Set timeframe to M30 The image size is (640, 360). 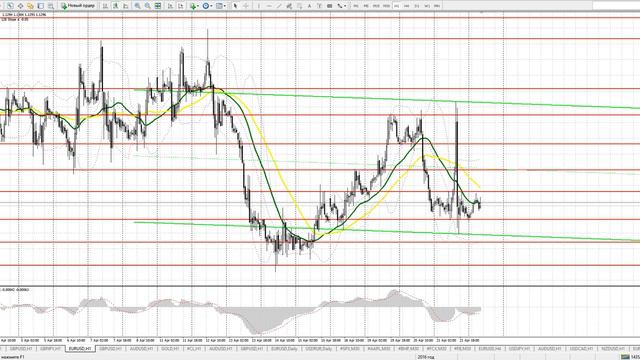point(387,6)
